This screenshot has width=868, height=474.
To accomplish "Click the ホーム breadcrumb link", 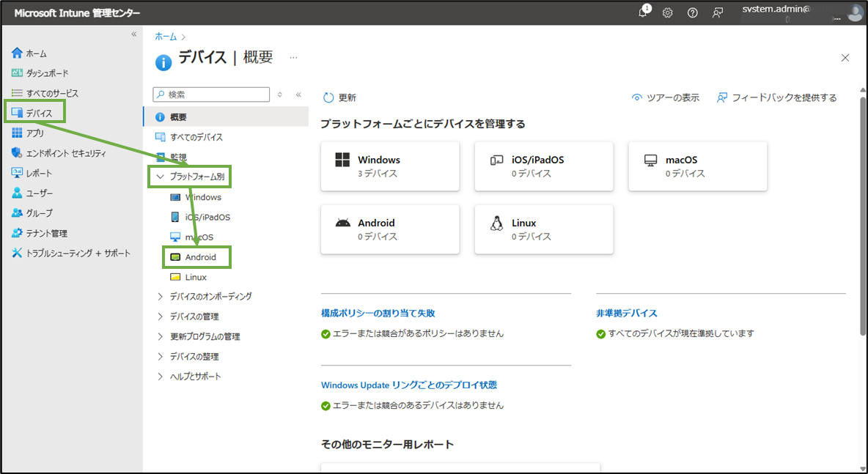I will click(x=166, y=37).
